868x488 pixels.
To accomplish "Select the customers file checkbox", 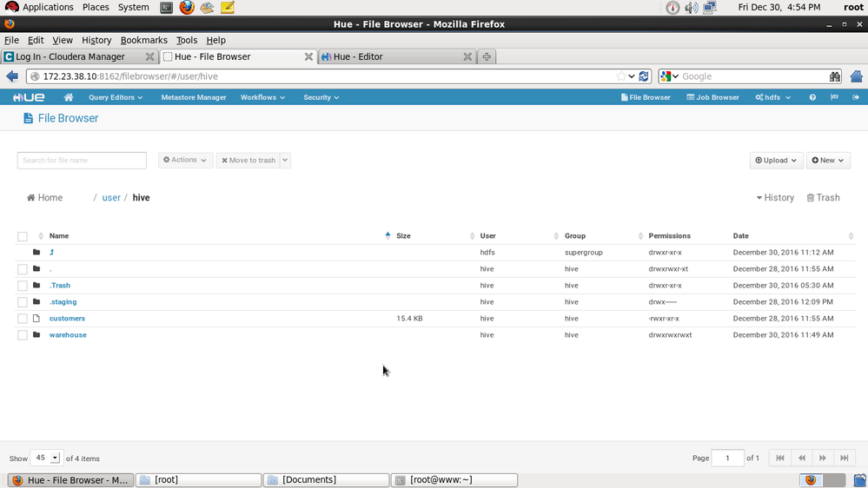I will point(22,319).
